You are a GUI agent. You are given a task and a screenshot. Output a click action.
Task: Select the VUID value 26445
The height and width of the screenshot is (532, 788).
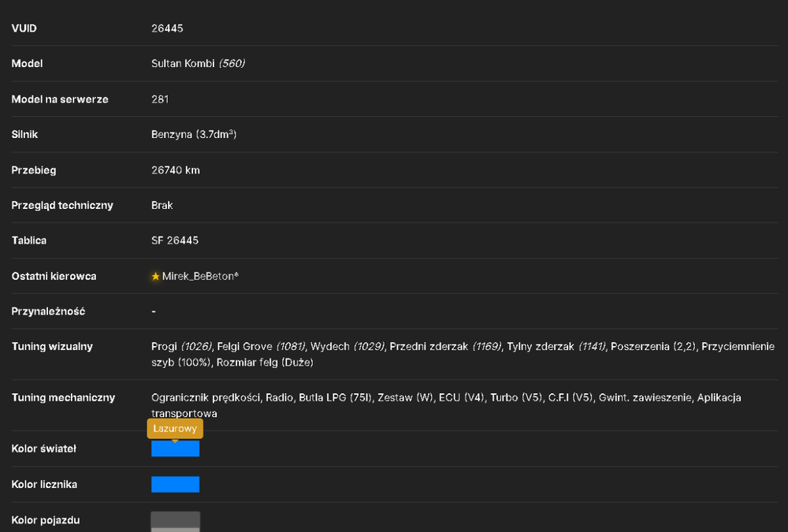(x=167, y=28)
